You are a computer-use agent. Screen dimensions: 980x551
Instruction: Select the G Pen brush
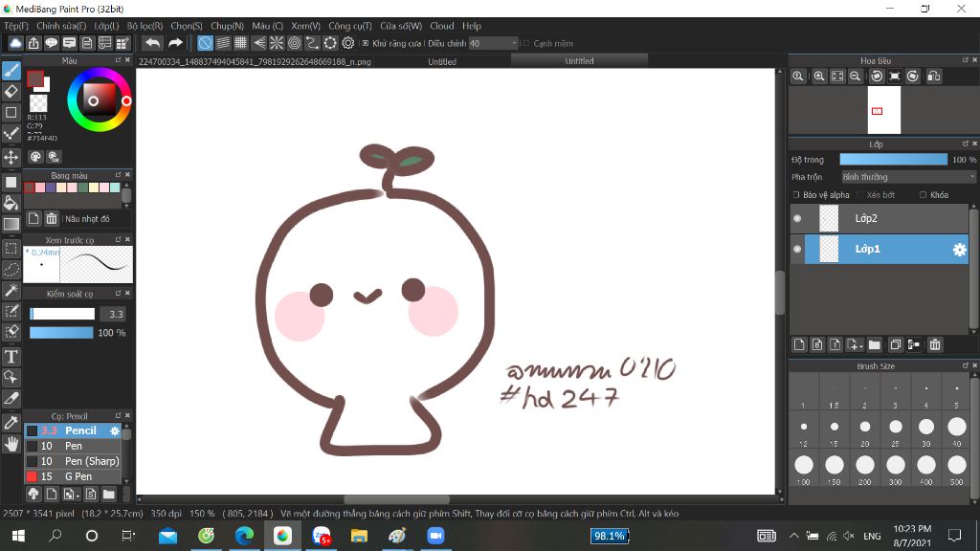coord(73,476)
